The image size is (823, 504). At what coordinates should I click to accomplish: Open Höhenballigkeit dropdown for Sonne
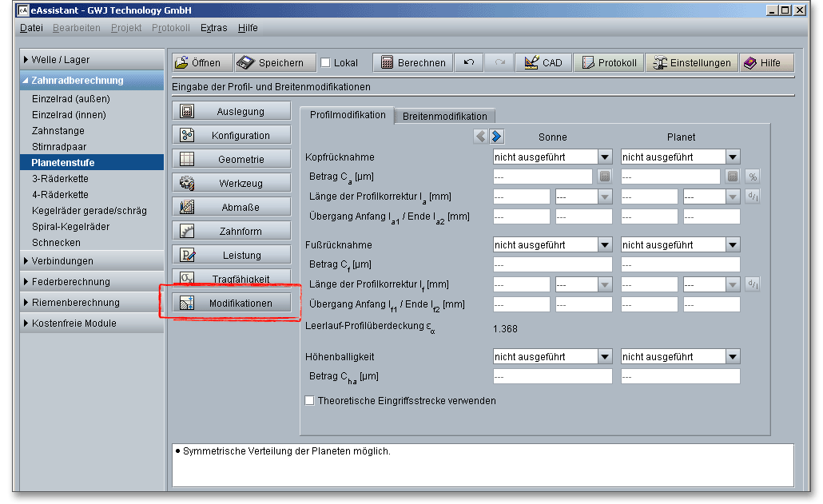(605, 357)
